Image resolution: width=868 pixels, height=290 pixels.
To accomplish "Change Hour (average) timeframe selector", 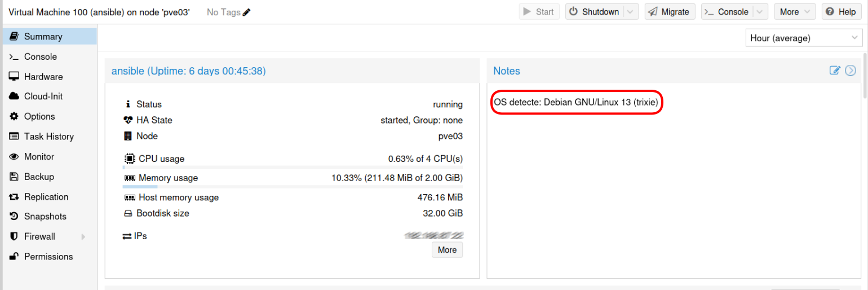I will [804, 38].
